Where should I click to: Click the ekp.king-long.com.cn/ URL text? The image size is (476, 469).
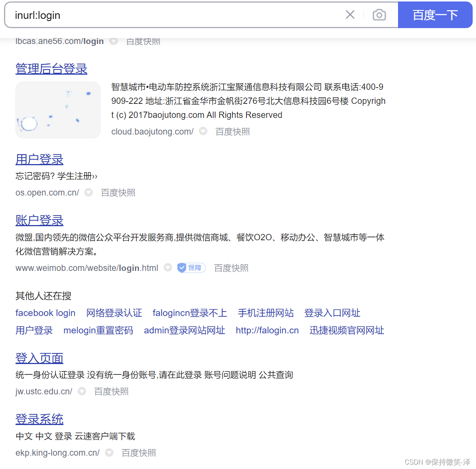(x=58, y=453)
